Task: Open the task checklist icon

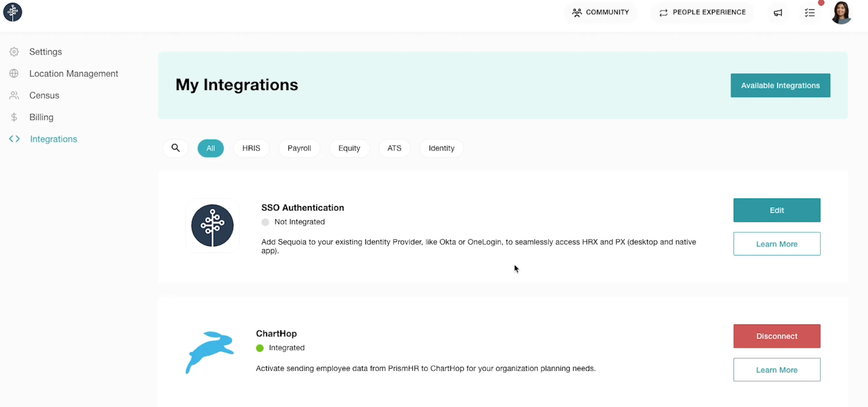Action: [809, 13]
